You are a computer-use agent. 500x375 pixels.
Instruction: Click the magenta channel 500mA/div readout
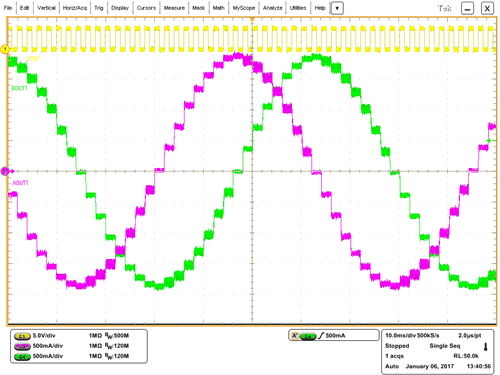pos(48,346)
